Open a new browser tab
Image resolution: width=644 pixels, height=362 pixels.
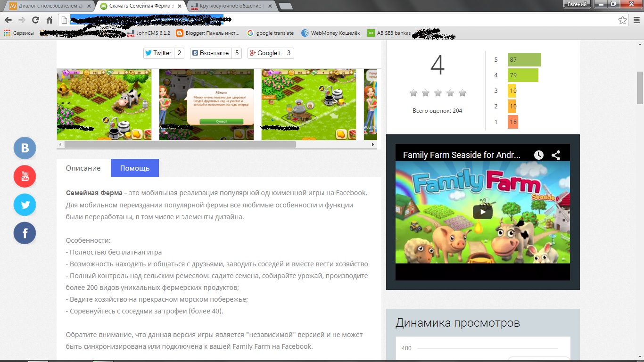coord(285,6)
